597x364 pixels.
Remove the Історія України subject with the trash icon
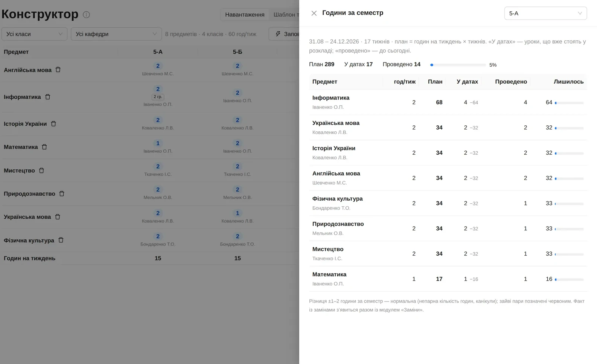53,123
